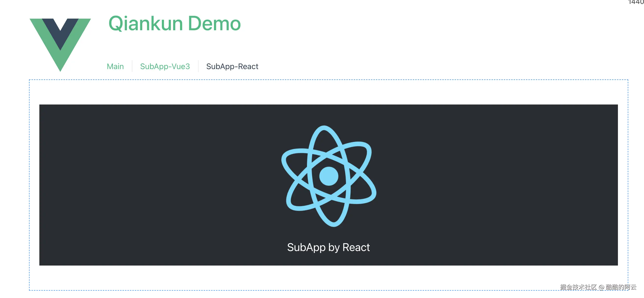Click the "Qiankun Demo" heading
The image size is (644, 298).
pyautogui.click(x=174, y=23)
